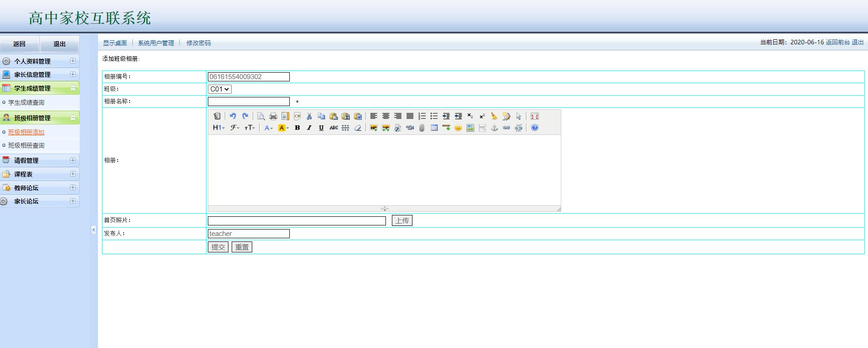This screenshot has width=868, height=348.
Task: Click the paste from Word icon
Action: (x=358, y=116)
